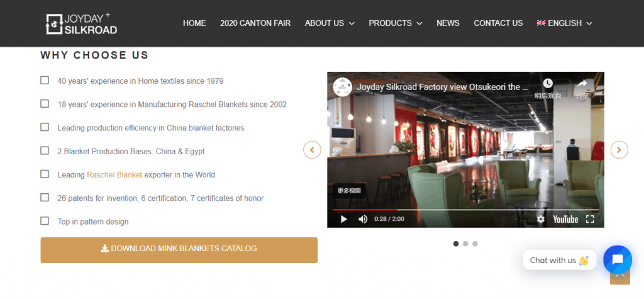The height and width of the screenshot is (299, 644).
Task: Click the Joyday Silkroad logo
Action: 81,23
